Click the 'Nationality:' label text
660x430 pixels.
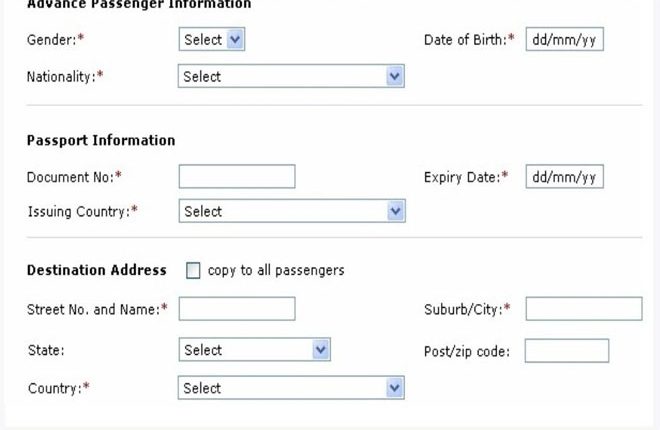click(x=64, y=76)
